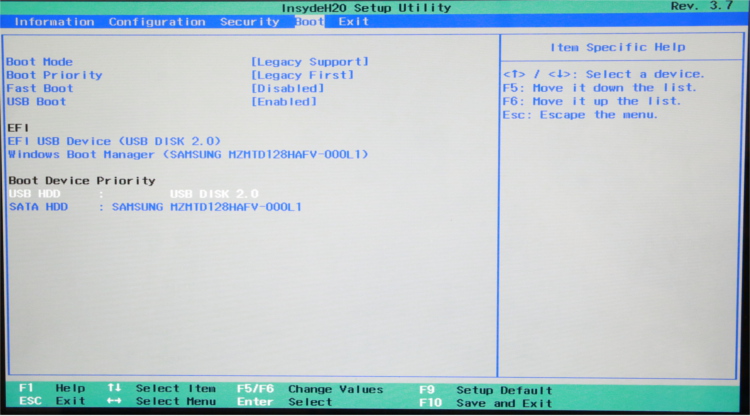Click the F10 Save and Exit hint
This screenshot has height=416, width=750.
(x=485, y=403)
